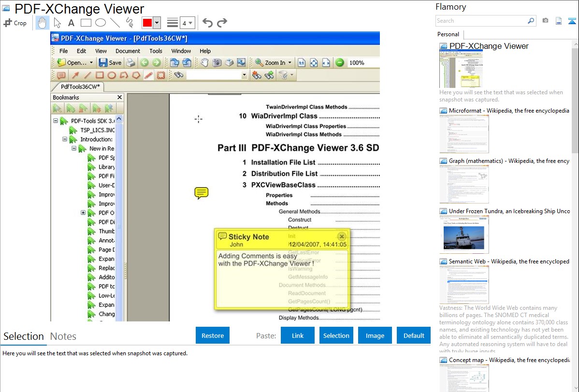Open the PDF-XChange Viewer snapshot thumbnail

tap(461, 69)
